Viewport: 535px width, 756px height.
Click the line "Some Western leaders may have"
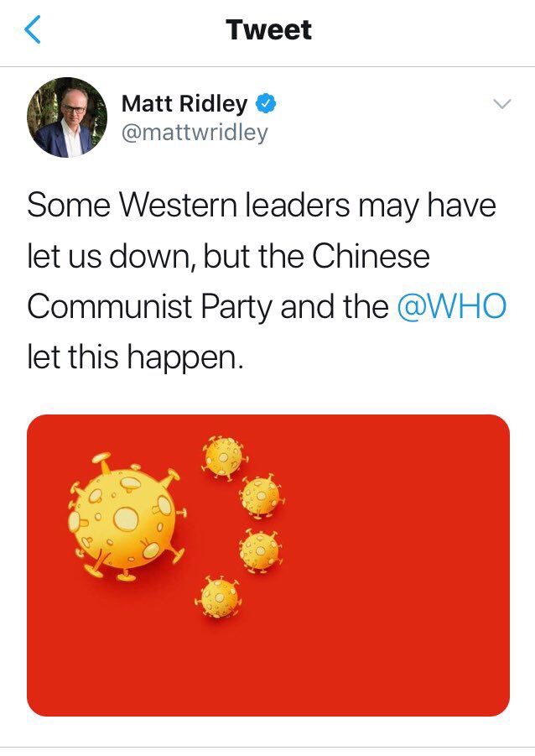[262, 205]
